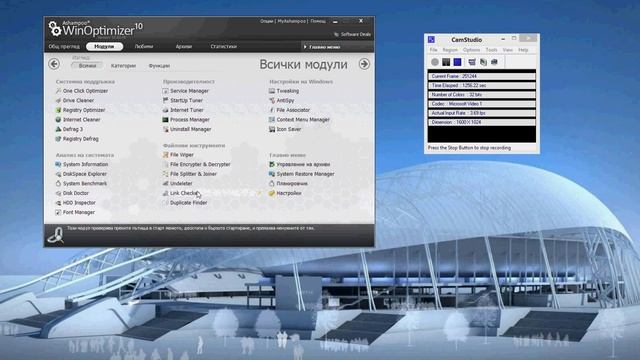
Task: Open the Планировчик module
Action: [292, 183]
